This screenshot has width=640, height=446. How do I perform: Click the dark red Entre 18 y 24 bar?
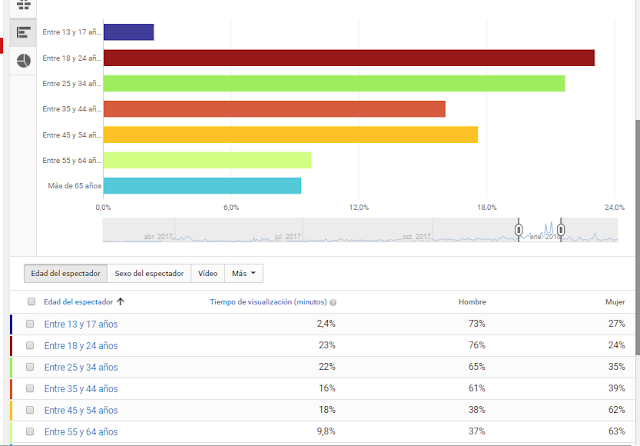coord(348,58)
